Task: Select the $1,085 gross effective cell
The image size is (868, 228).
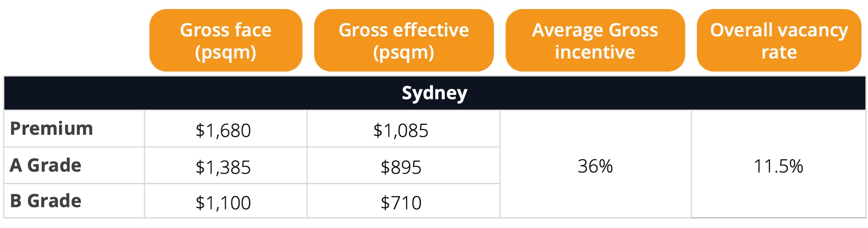Action: coord(401,130)
